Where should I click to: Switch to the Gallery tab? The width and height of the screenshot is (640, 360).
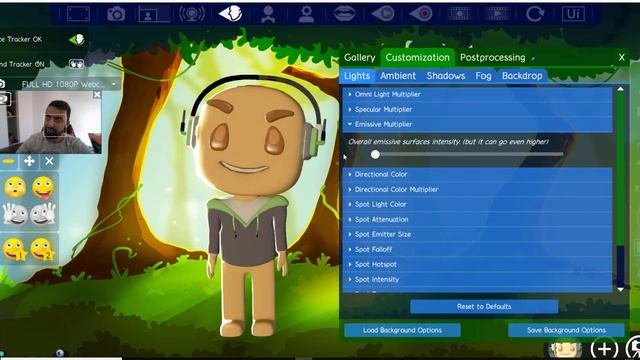(x=360, y=58)
